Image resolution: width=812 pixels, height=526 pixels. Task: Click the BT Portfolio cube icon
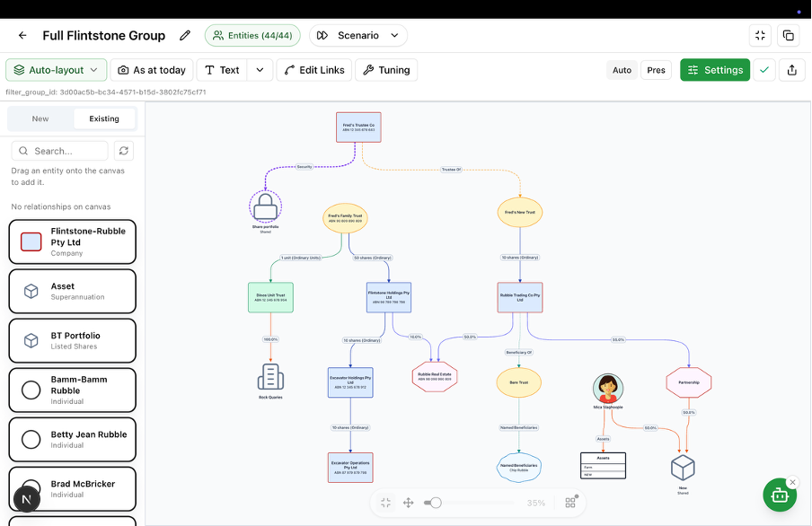coord(31,341)
